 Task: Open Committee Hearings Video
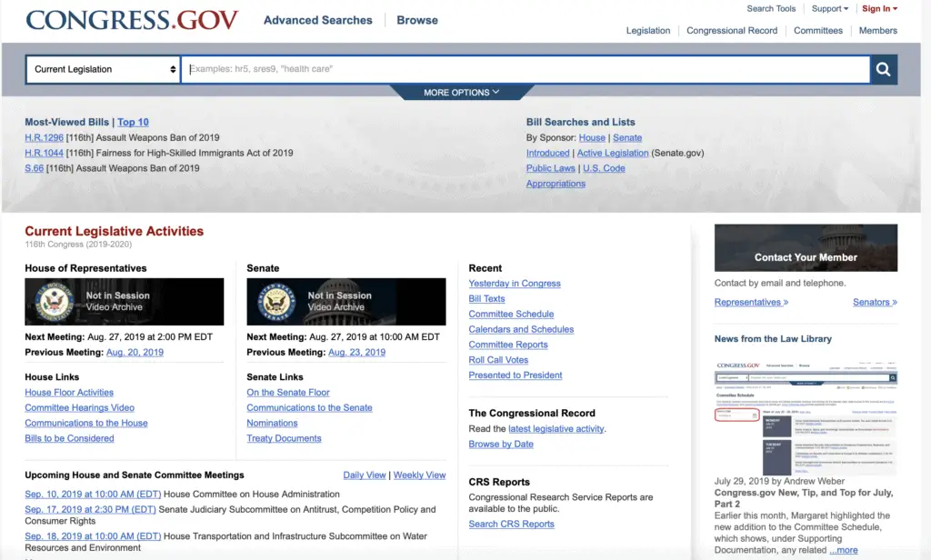coord(80,408)
